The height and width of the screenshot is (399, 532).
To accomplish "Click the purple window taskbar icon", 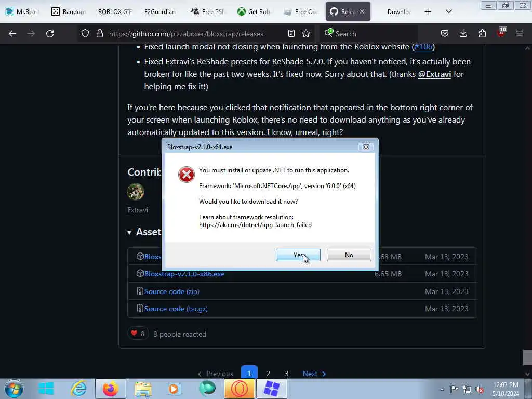I will 271,389.
